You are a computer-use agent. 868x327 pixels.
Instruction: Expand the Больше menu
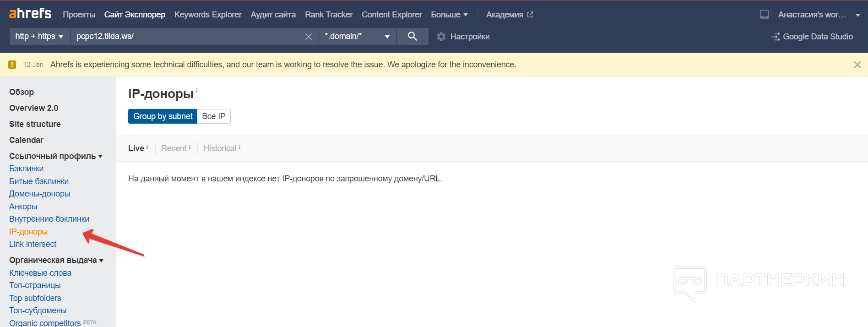point(449,15)
